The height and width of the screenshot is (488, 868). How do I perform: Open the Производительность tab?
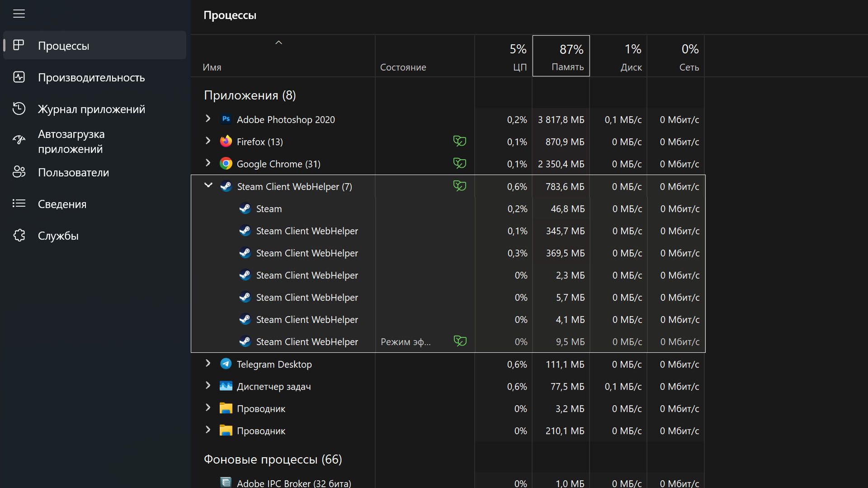(91, 77)
